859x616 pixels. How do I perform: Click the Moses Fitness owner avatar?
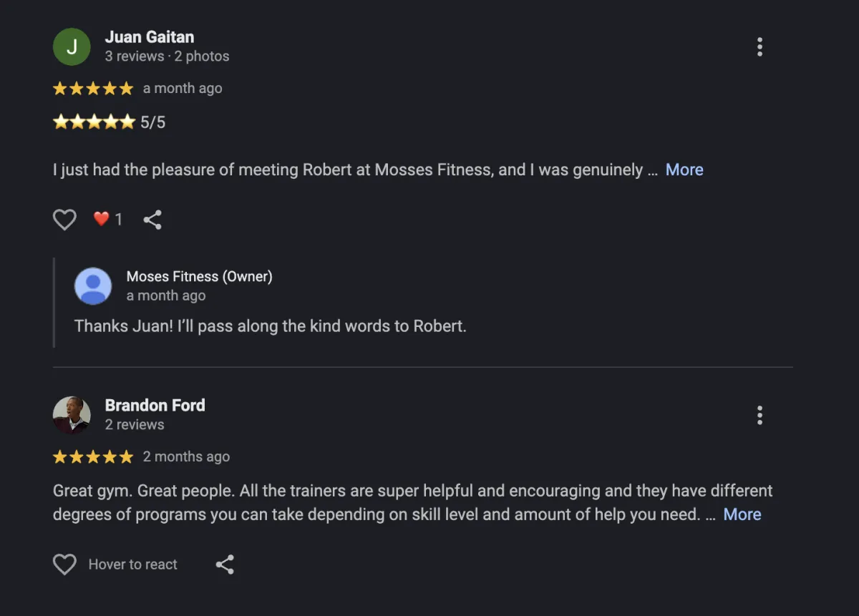click(93, 286)
